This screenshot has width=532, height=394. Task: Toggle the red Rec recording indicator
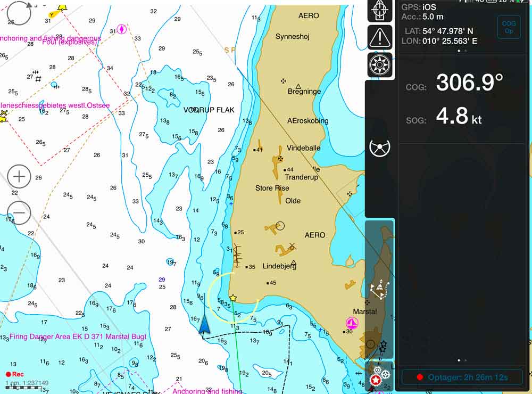pyautogui.click(x=15, y=374)
